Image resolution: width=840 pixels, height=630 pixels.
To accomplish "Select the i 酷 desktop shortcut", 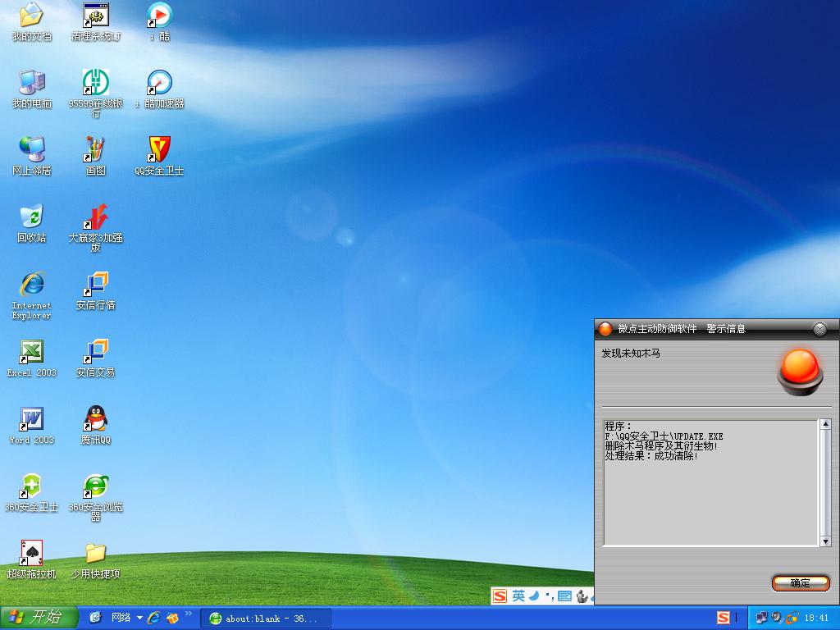I will (x=160, y=22).
